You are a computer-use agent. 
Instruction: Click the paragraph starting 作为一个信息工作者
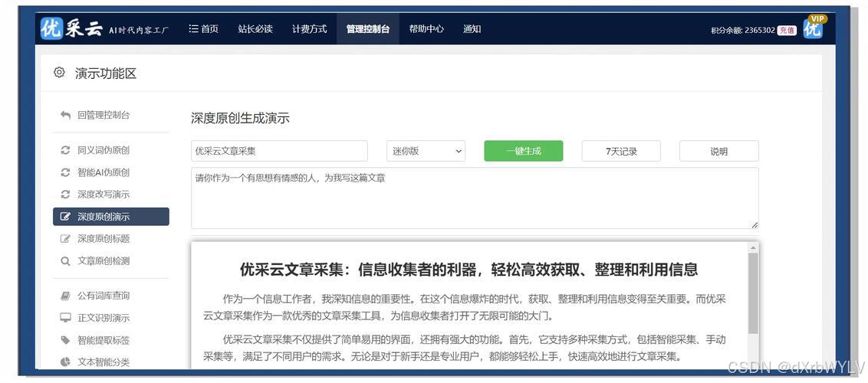pyautogui.click(x=465, y=308)
